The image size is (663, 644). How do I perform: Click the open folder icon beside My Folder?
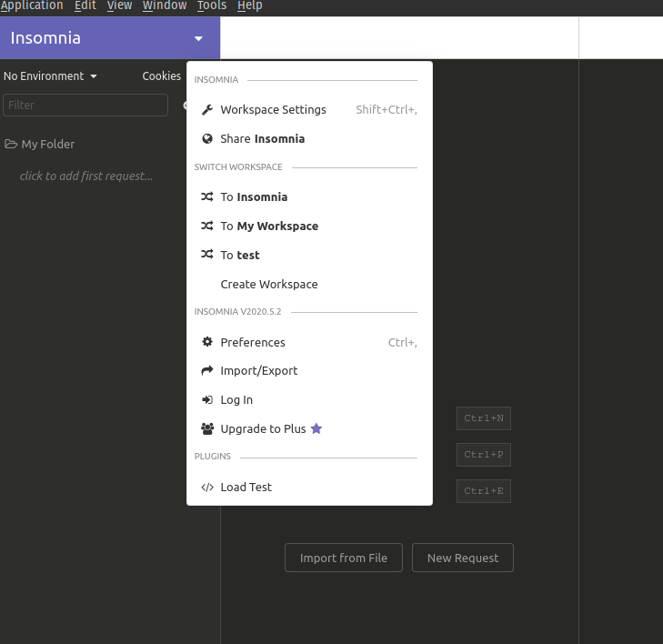coord(11,145)
